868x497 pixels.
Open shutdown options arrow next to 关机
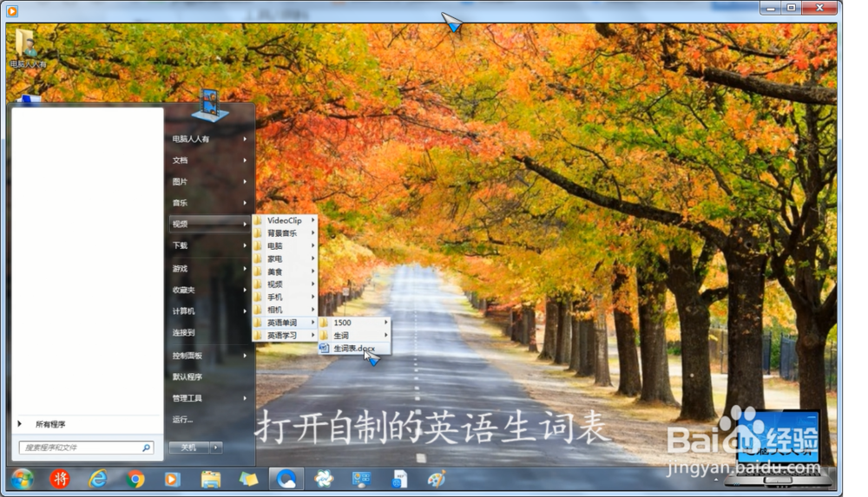click(x=216, y=448)
